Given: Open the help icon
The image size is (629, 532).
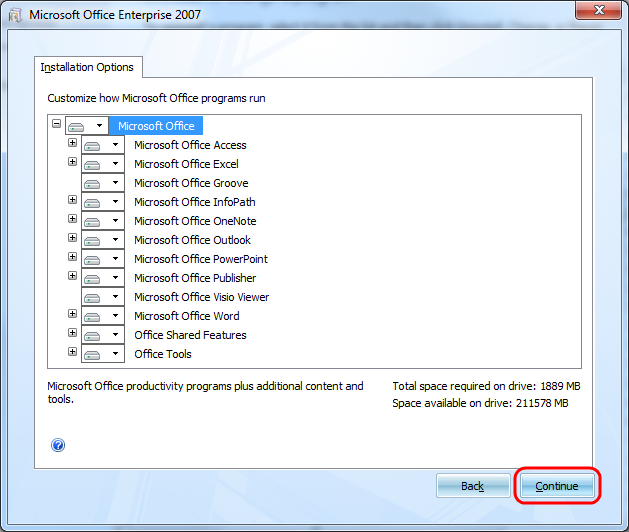Looking at the screenshot, I should point(58,445).
